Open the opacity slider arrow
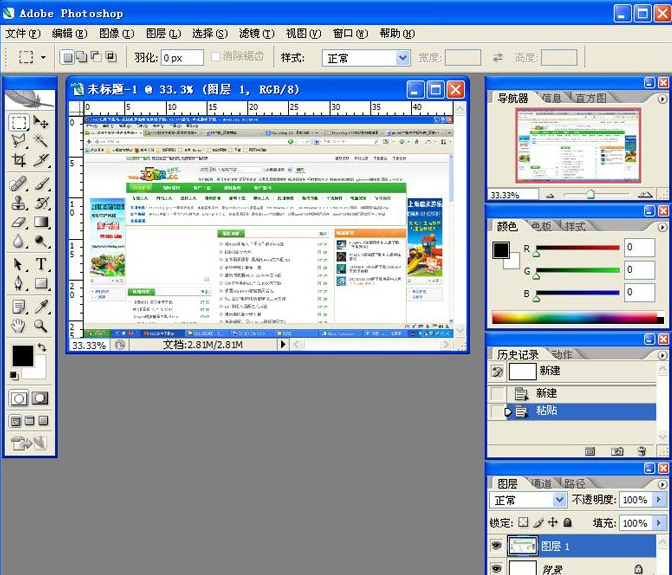Image resolution: width=672 pixels, height=575 pixels. click(659, 500)
